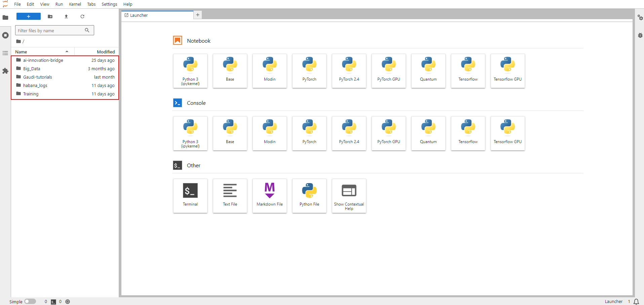Launch a Quantum notebook
The image size is (644, 305).
428,71
